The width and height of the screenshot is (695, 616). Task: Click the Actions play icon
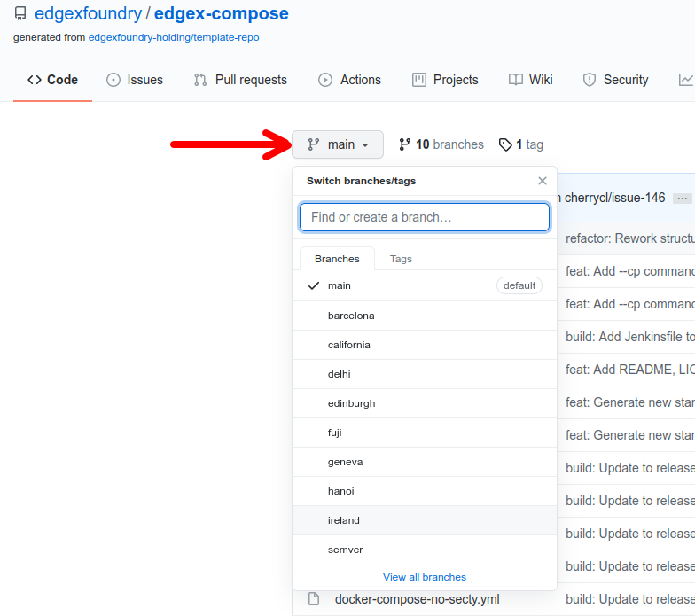(x=325, y=80)
